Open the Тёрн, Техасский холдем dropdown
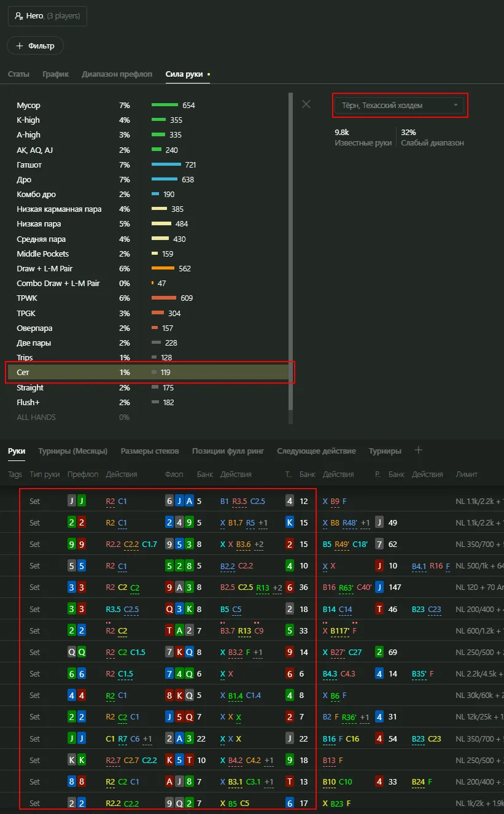Screen dimensions: 504x814 [x=400, y=106]
